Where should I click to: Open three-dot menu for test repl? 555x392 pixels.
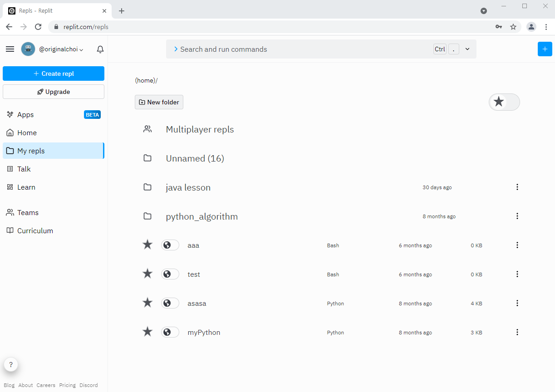517,274
